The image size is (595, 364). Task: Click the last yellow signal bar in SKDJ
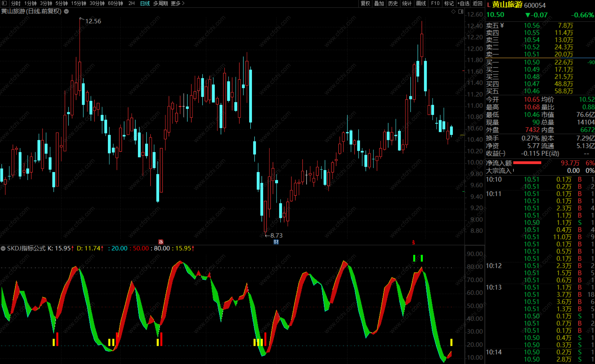[451, 342]
